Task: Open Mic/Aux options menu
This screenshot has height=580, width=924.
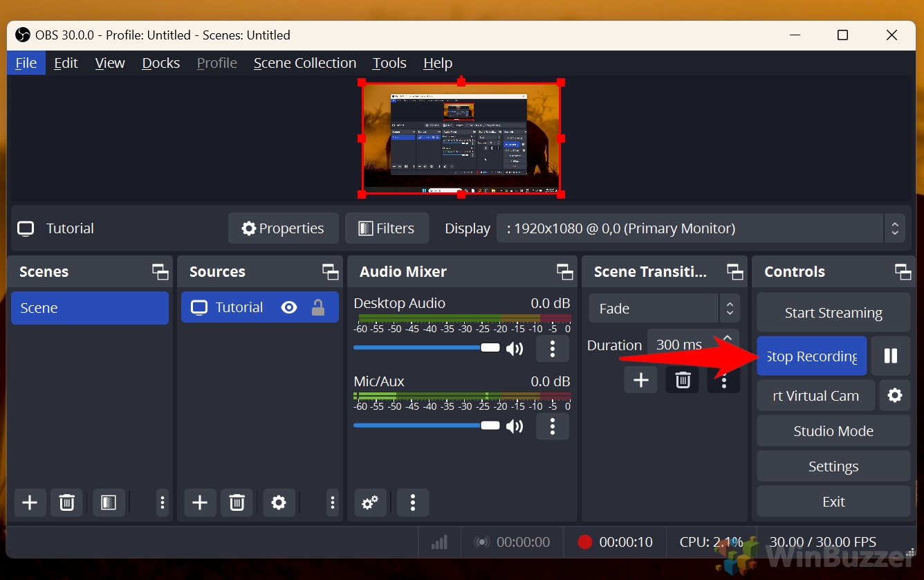Action: [x=552, y=426]
